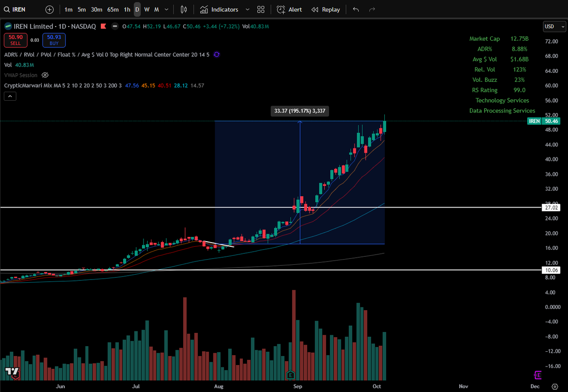Click the undo arrow
This screenshot has width=568, height=392.
click(x=356, y=9)
